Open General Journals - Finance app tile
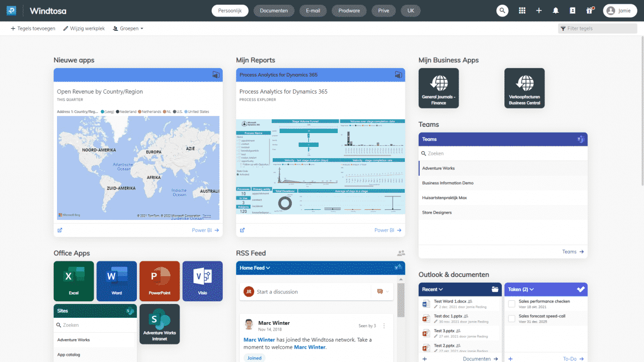 pyautogui.click(x=439, y=88)
